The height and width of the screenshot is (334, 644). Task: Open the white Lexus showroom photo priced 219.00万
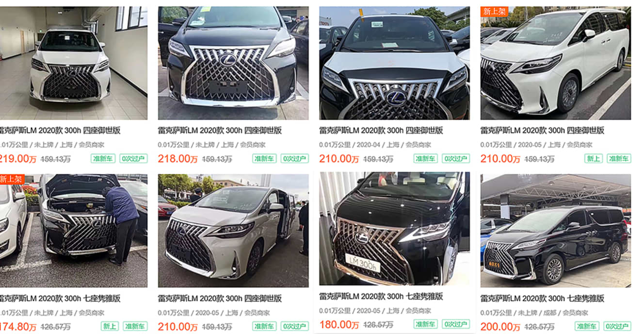74,63
